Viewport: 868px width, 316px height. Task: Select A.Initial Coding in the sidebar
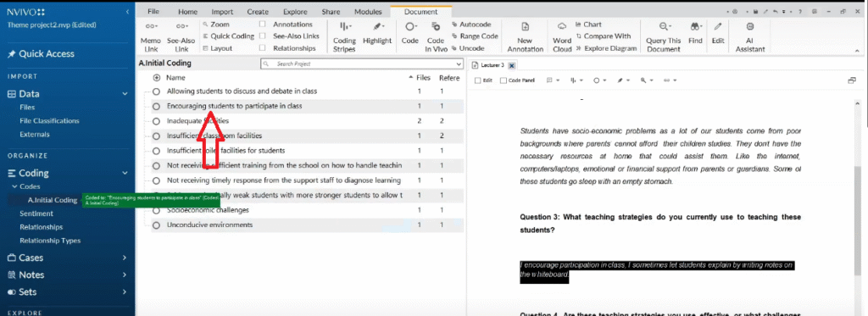click(52, 200)
